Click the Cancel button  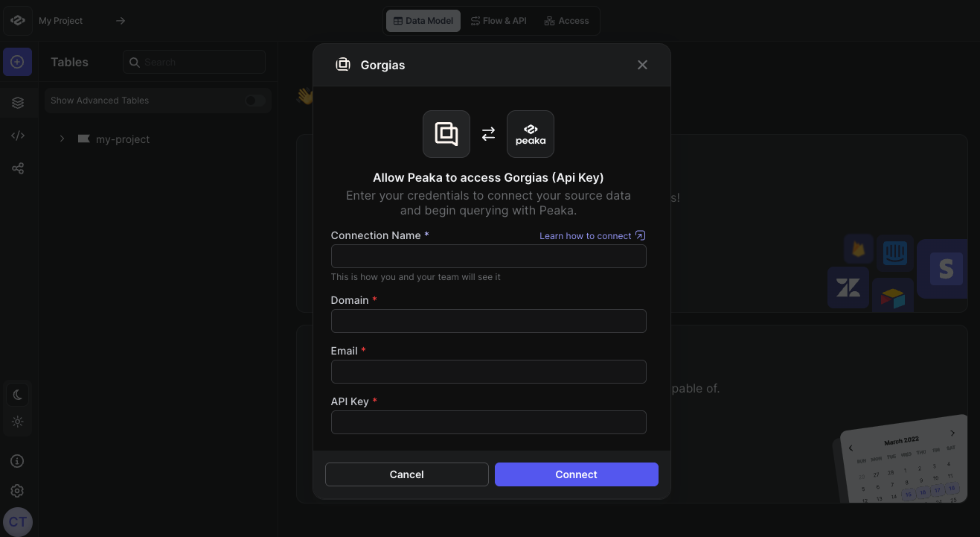(x=407, y=474)
